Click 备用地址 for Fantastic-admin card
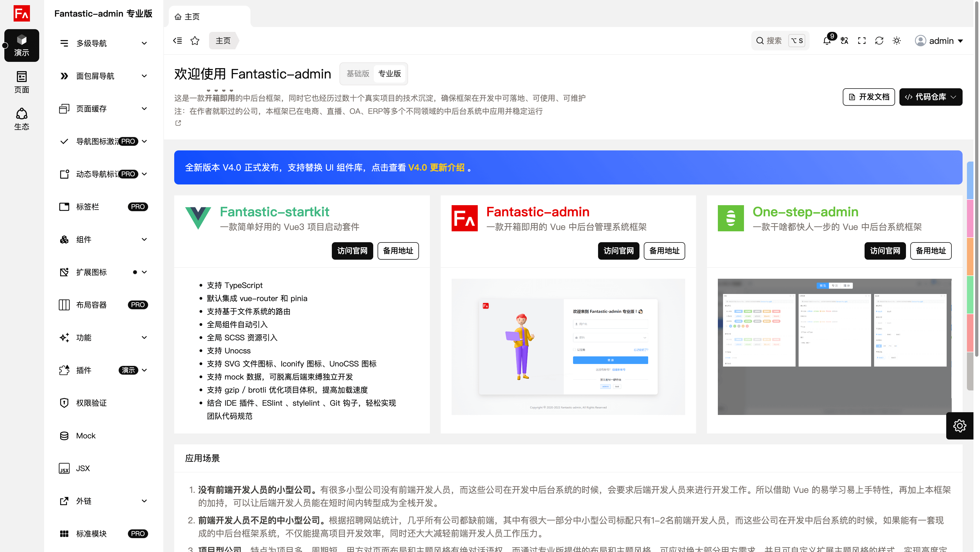The image size is (980, 552). tap(664, 251)
